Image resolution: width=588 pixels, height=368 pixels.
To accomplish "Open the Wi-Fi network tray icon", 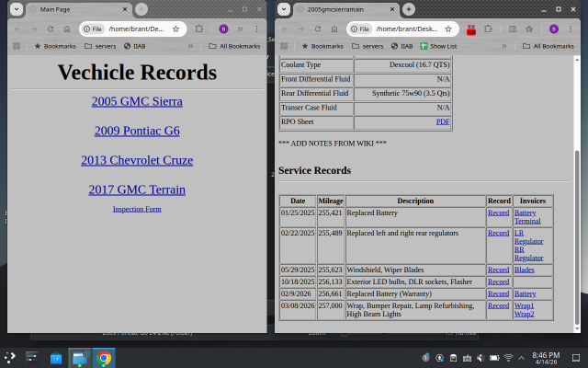I will (508, 358).
